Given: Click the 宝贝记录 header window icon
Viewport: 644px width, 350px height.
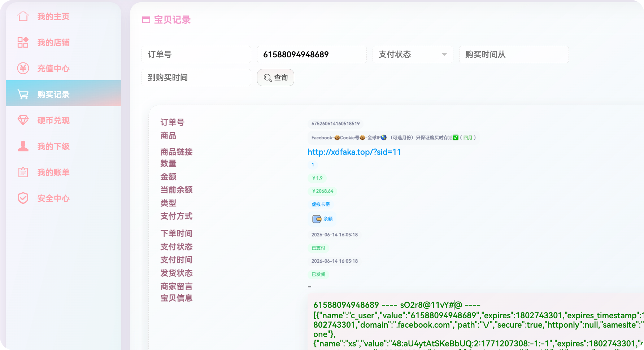Looking at the screenshot, I should [146, 20].
